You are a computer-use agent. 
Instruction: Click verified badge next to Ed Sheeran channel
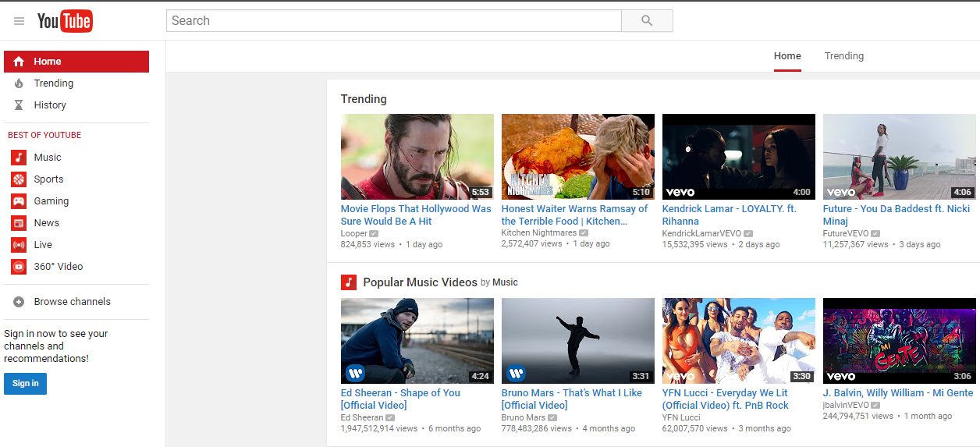pyautogui.click(x=390, y=417)
